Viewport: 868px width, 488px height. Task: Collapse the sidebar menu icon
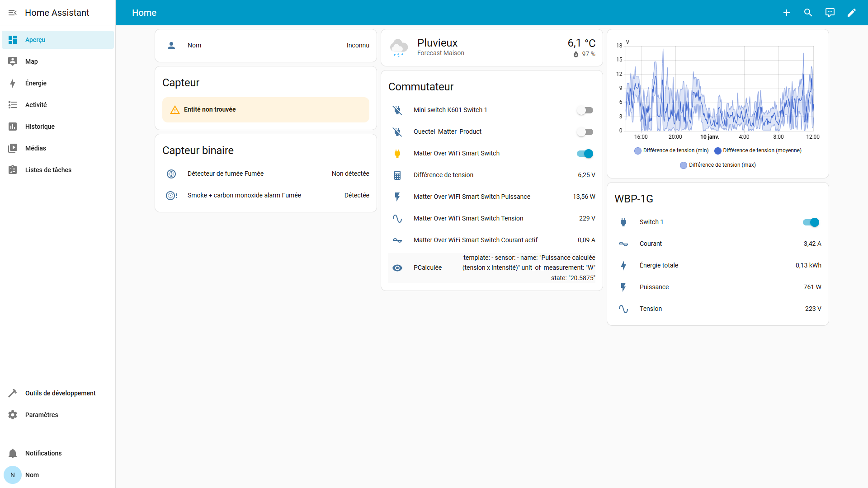tap(13, 13)
